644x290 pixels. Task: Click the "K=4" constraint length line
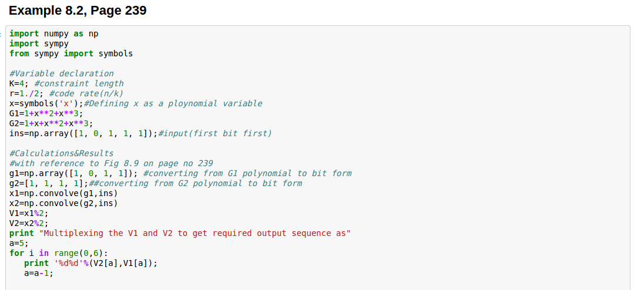(x=66, y=84)
